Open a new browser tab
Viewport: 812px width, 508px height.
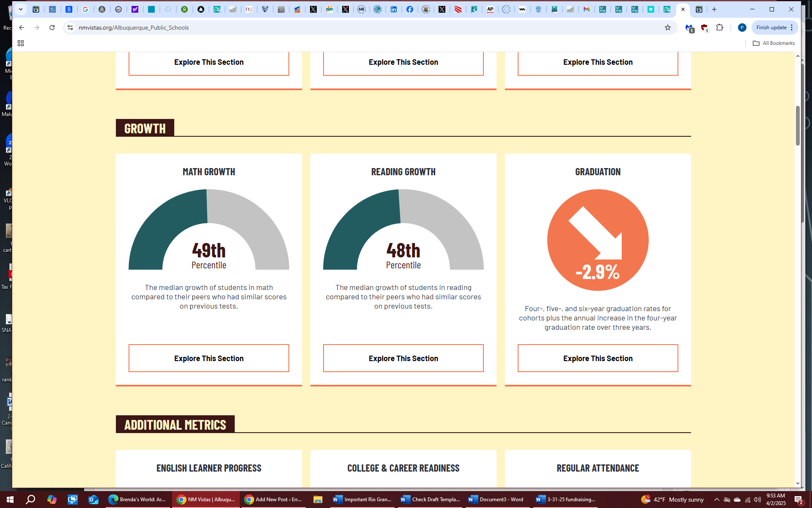[x=714, y=9]
